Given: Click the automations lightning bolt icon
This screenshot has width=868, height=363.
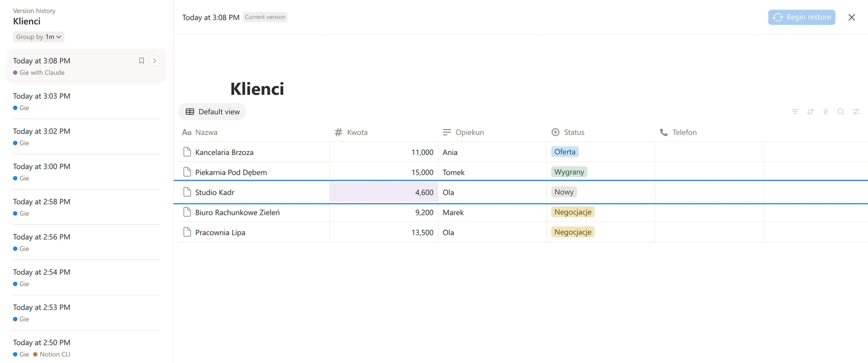Looking at the screenshot, I should (x=826, y=112).
